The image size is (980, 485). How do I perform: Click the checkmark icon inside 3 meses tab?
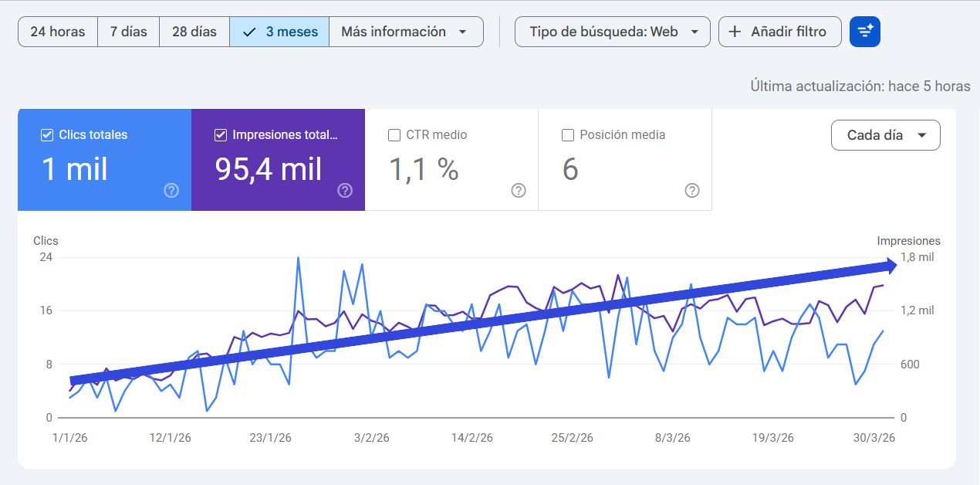pyautogui.click(x=248, y=32)
